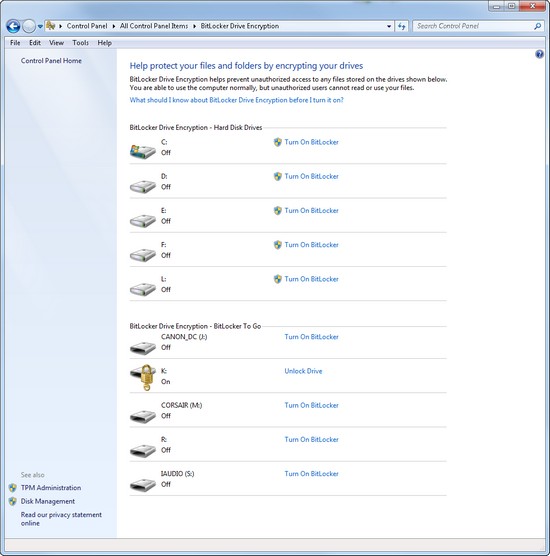Click the shield icon on the C: row
The width and height of the screenshot is (550, 556).
tap(278, 142)
